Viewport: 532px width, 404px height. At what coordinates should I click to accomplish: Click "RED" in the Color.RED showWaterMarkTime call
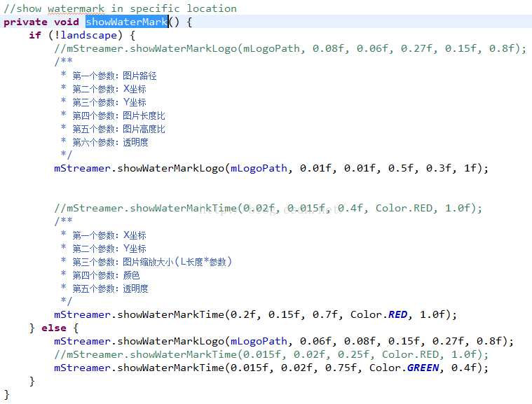click(397, 314)
